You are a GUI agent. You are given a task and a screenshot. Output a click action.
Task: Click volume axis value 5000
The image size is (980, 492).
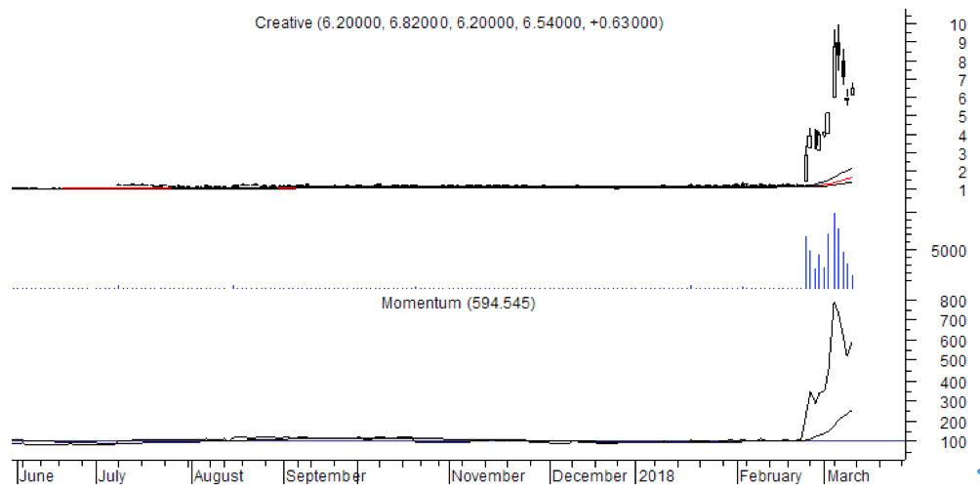point(949,251)
